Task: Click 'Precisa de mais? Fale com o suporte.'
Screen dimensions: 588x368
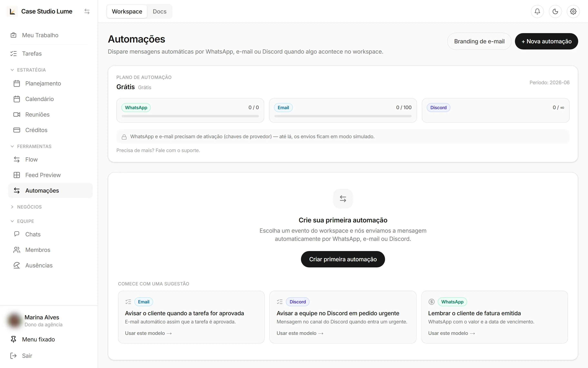Action: pyautogui.click(x=158, y=151)
